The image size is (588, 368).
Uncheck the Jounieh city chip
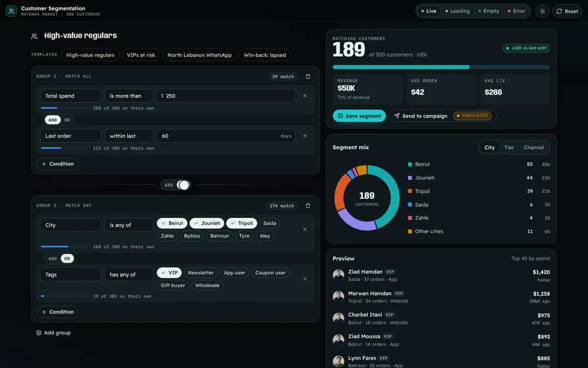(x=207, y=223)
